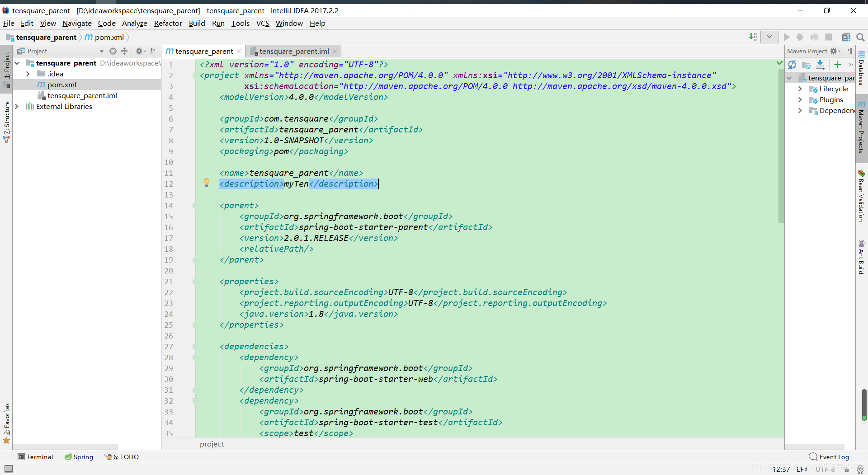
Task: Click the Hector inspector icon in status bar
Action: tap(860, 470)
